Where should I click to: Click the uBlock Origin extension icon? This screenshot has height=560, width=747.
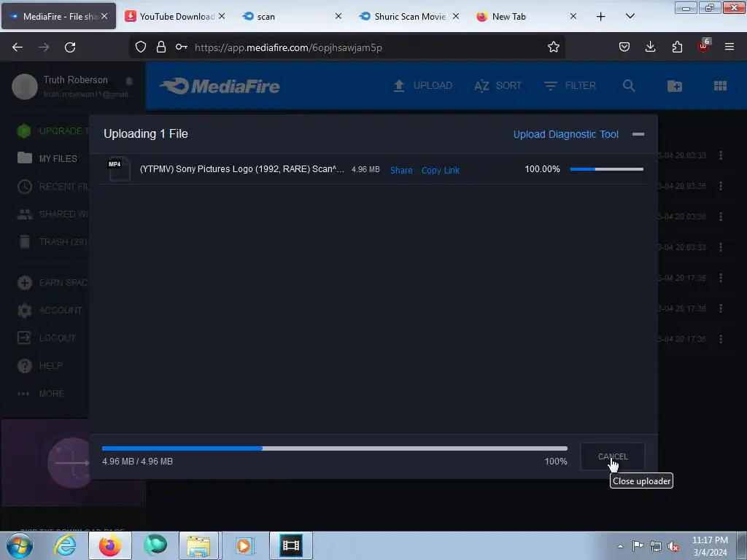(704, 46)
